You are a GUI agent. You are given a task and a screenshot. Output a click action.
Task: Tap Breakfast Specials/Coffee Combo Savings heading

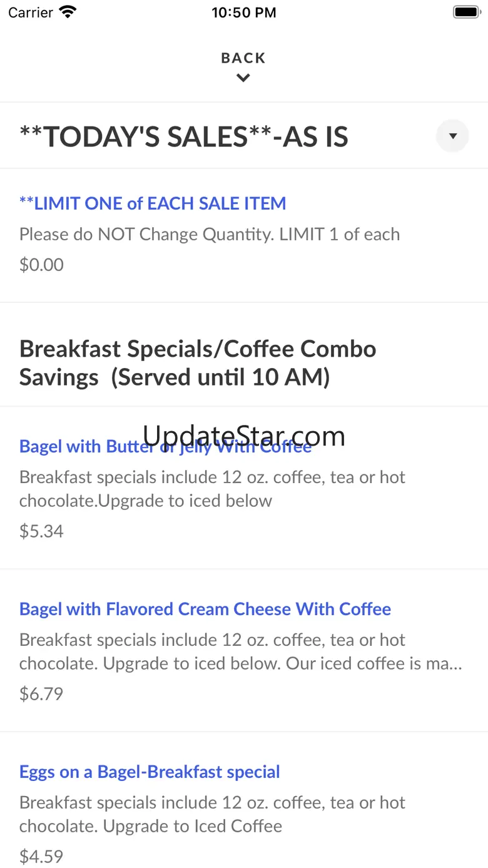point(198,363)
